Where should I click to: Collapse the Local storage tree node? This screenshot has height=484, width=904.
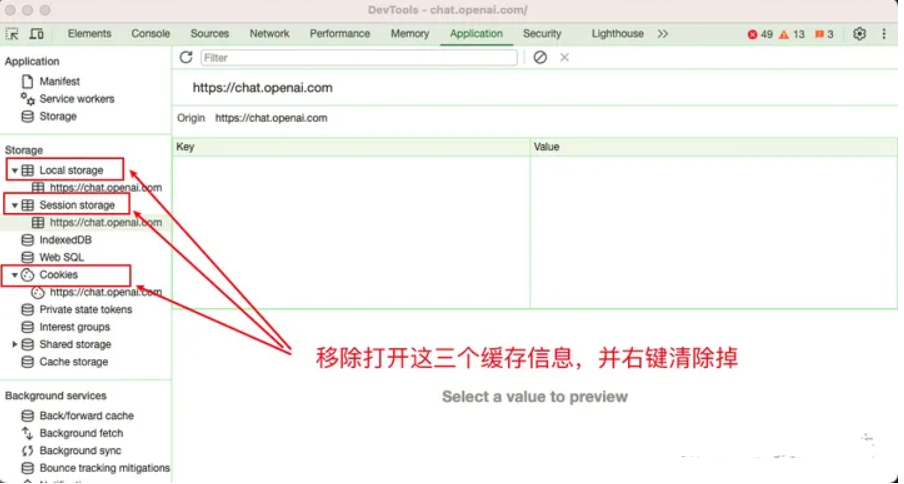click(x=14, y=171)
